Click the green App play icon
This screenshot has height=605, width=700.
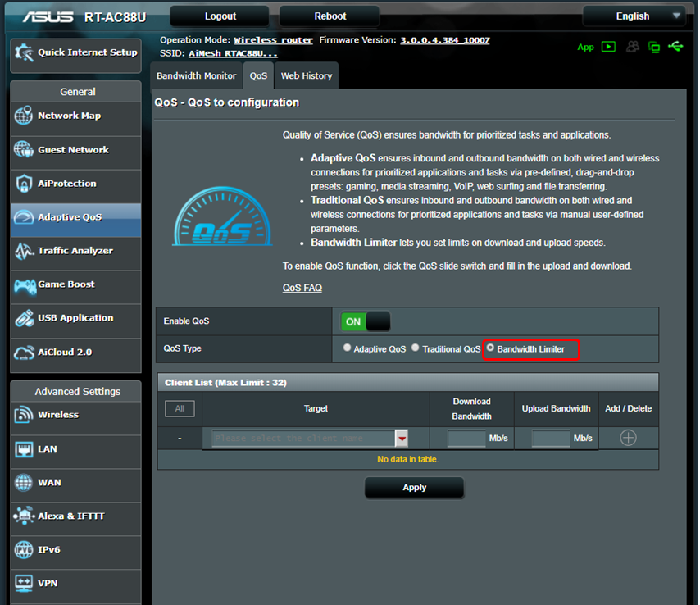coord(608,47)
